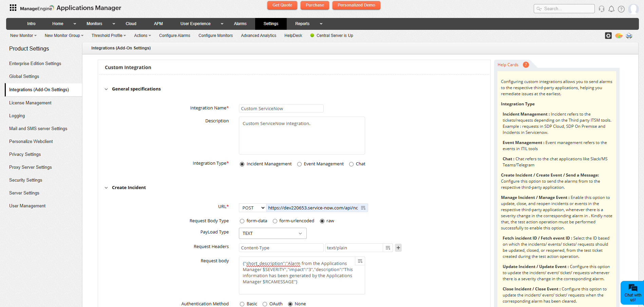
Task: Click the search magnifier dropdown icon
Action: pyautogui.click(x=539, y=9)
